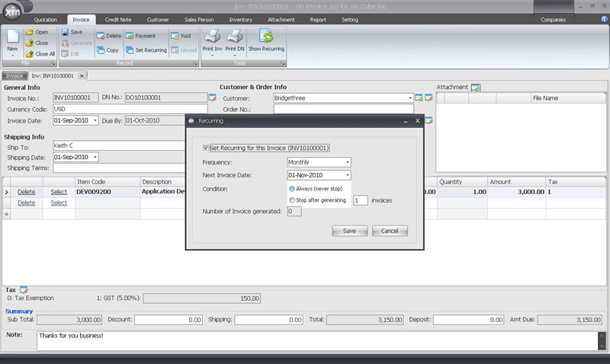Open the Setting ribbon tab
This screenshot has width=610, height=364.
coord(350,20)
